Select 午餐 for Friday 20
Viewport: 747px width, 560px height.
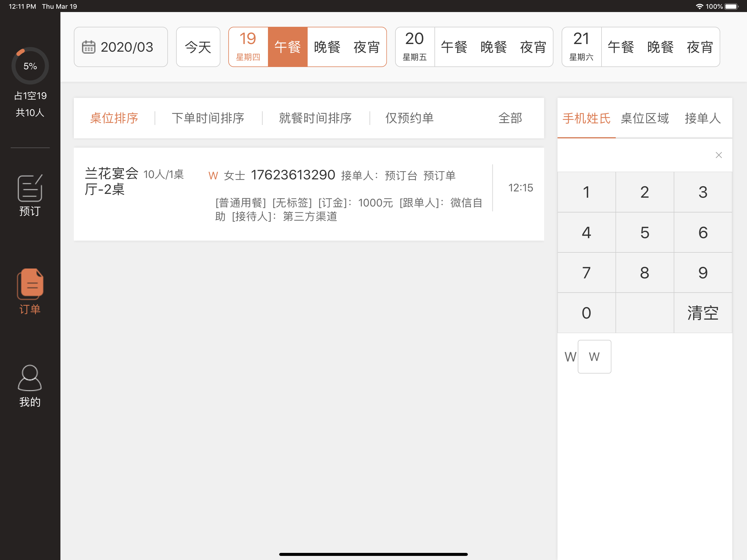(454, 47)
